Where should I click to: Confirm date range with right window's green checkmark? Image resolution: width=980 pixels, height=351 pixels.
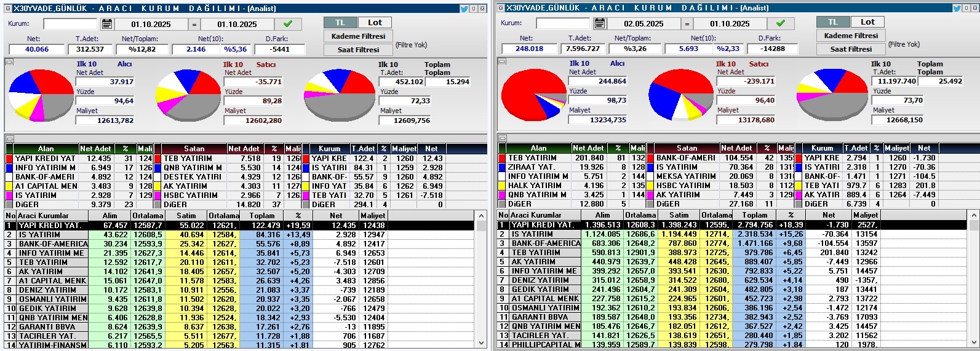[x=780, y=23]
